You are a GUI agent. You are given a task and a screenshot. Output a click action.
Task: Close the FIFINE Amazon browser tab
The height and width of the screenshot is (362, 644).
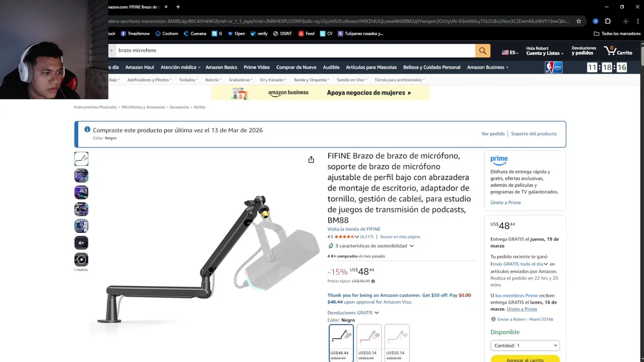pyautogui.click(x=166, y=7)
